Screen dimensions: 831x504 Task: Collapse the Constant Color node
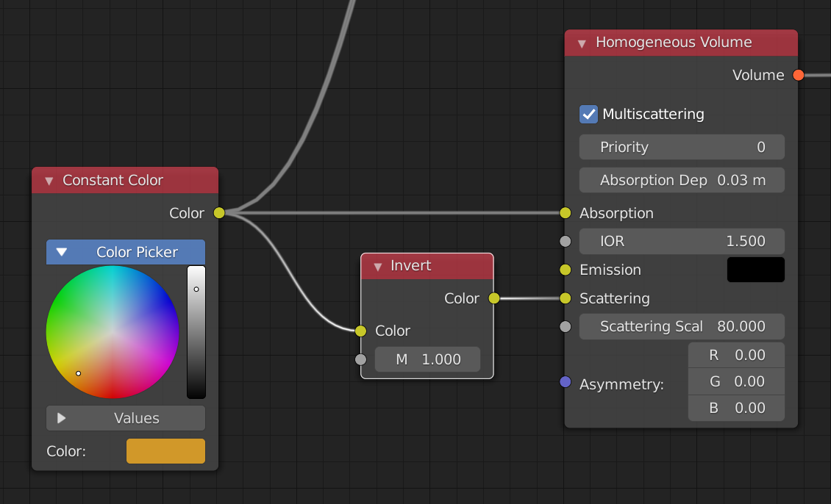click(x=49, y=181)
